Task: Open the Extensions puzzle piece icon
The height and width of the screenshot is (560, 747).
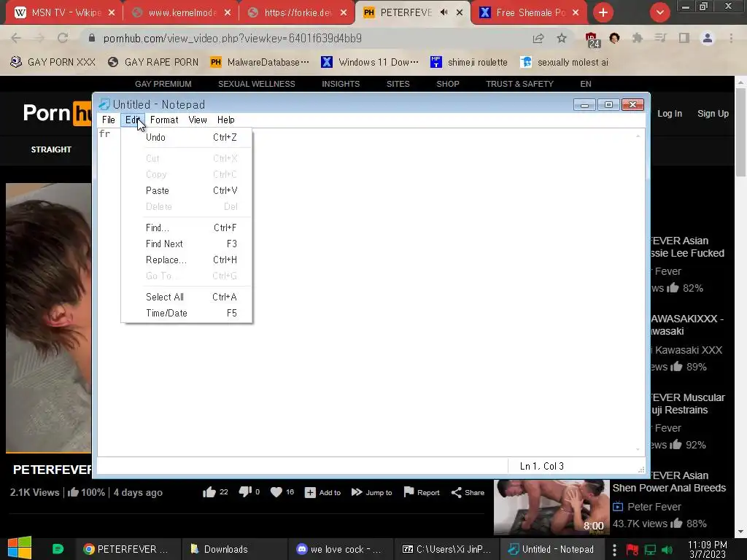Action: tap(638, 38)
